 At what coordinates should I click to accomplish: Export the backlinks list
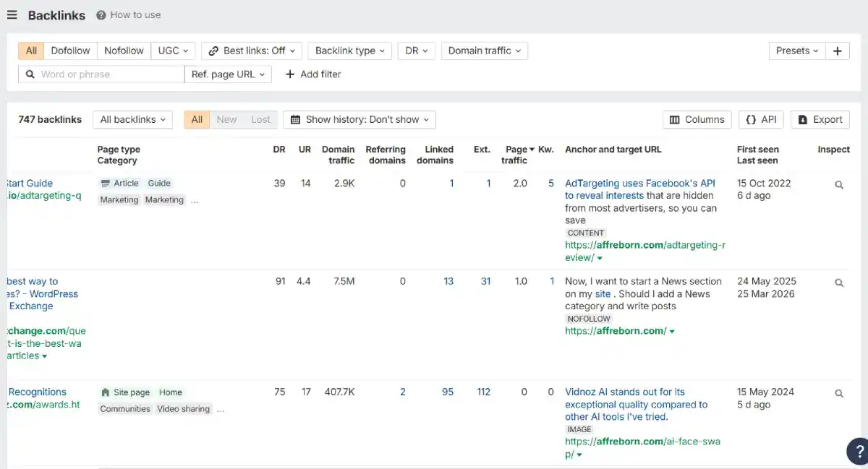click(820, 119)
